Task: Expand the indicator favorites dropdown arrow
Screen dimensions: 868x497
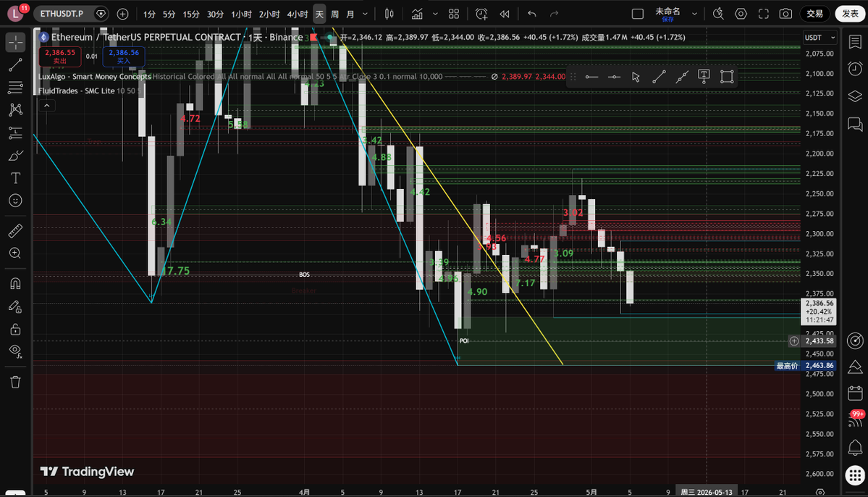Action: 435,14
